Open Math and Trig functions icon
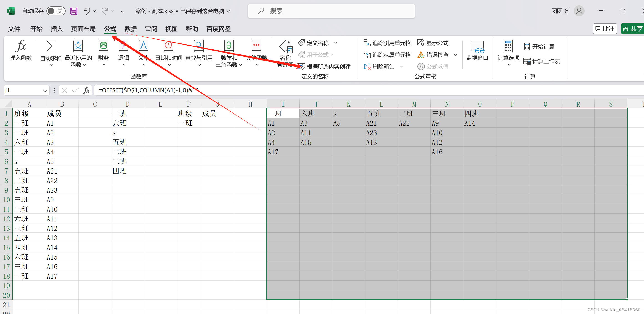Screen dimensions: 644x314 [x=229, y=46]
